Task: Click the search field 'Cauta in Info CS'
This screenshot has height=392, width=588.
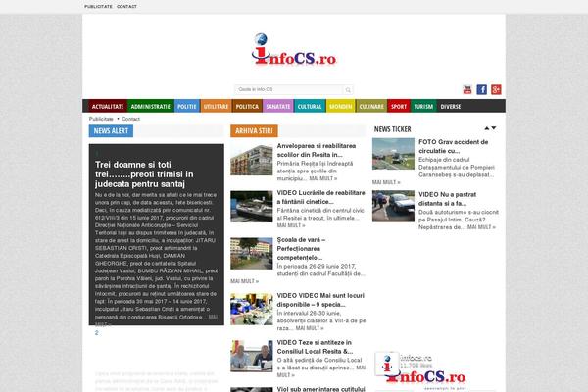Action: [x=289, y=89]
